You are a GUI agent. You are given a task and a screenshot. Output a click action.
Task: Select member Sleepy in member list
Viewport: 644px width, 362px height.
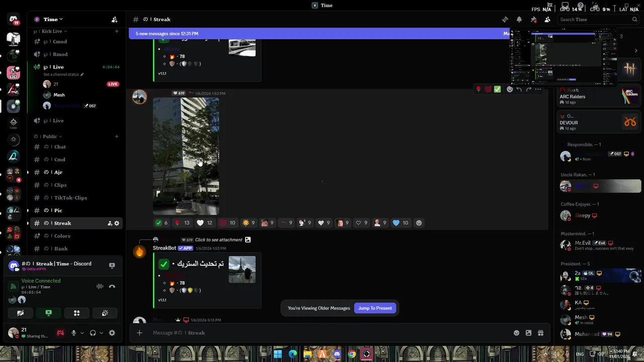[599, 216]
